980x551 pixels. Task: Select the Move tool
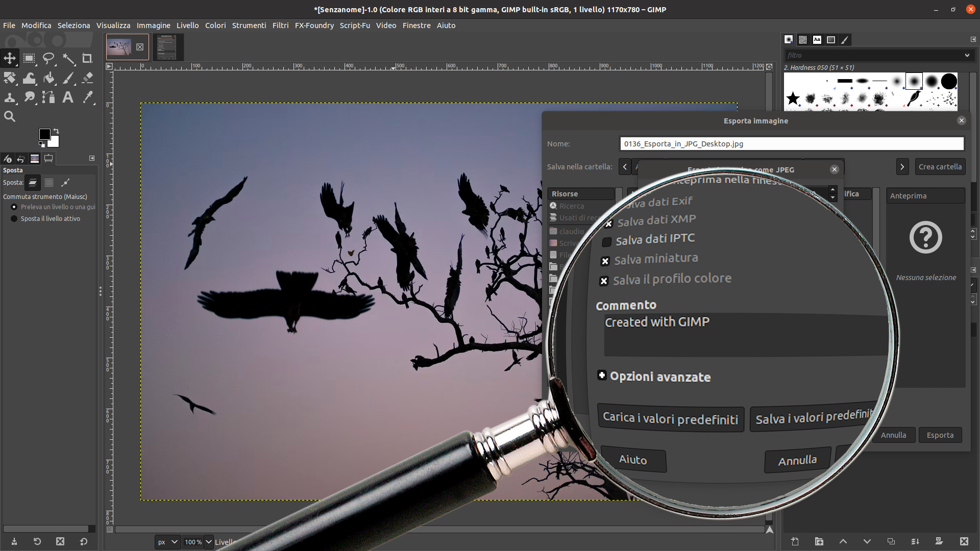pyautogui.click(x=10, y=58)
